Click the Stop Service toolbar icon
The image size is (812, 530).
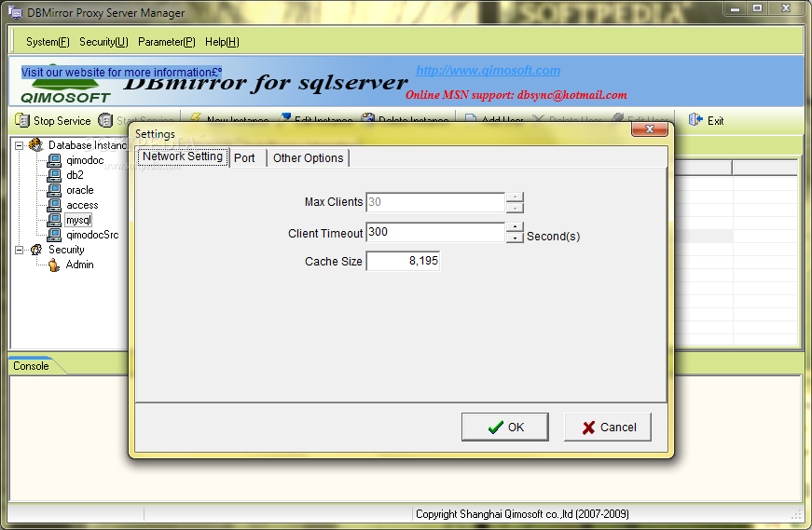22,120
